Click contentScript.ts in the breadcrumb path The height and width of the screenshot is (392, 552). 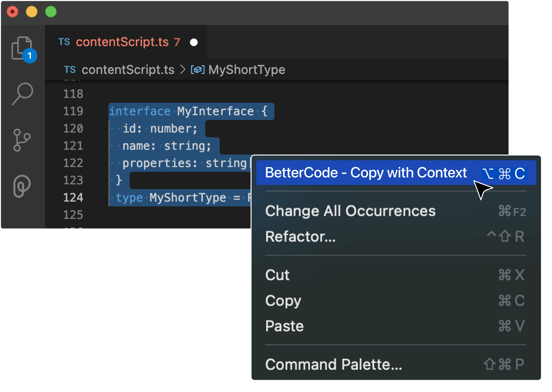[128, 70]
